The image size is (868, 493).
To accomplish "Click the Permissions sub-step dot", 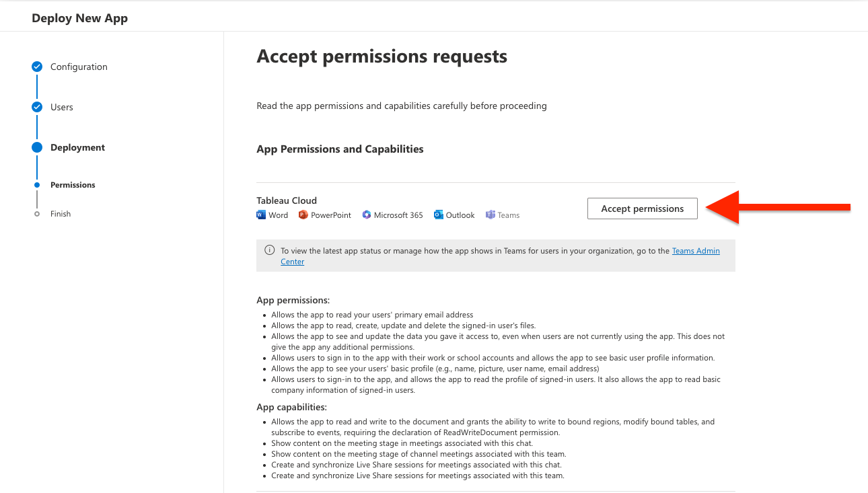I will [x=37, y=185].
